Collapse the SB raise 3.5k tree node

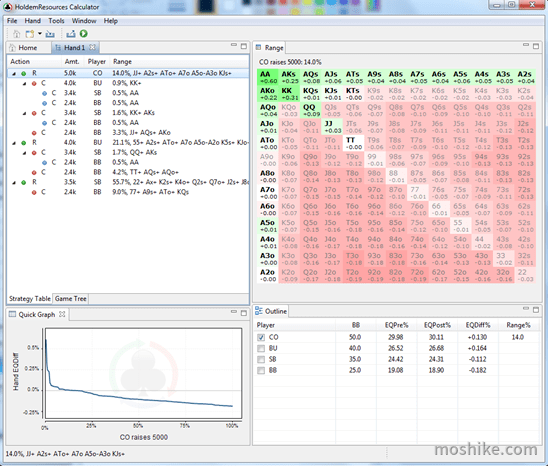click(14, 182)
